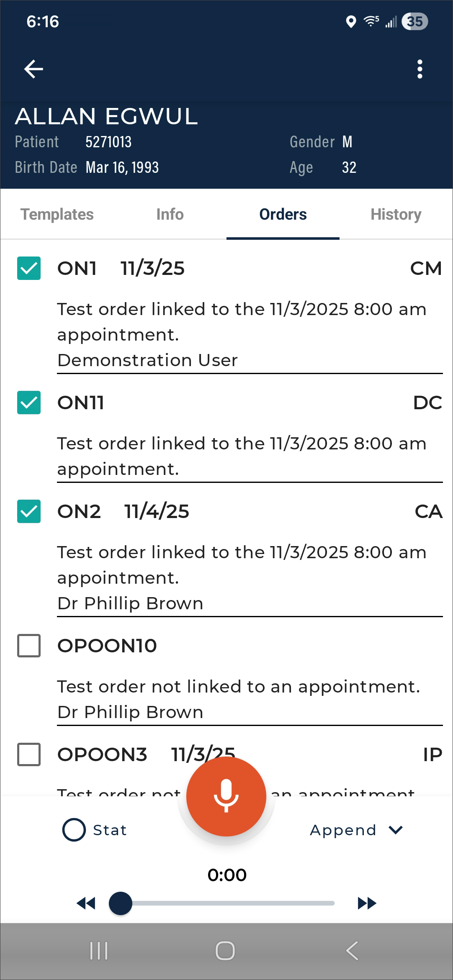Click the audio playback slider handle

[121, 903]
